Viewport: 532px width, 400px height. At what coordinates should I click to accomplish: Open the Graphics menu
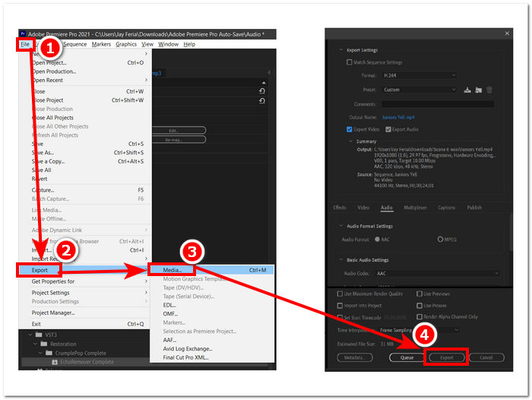[x=126, y=44]
